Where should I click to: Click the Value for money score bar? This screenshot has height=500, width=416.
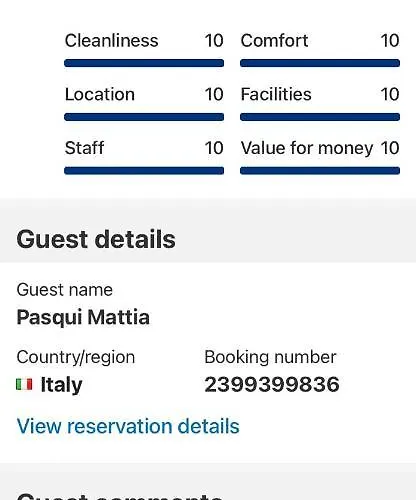coord(320,171)
